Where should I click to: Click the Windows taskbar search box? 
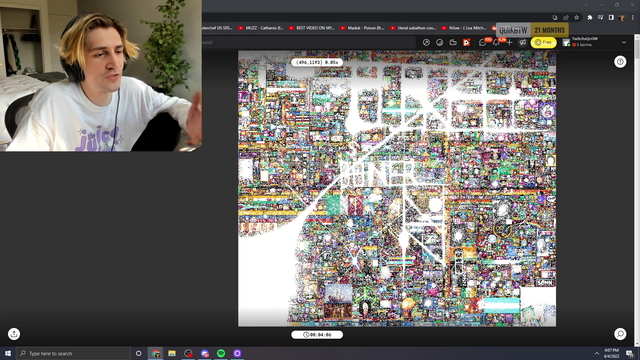click(x=73, y=353)
